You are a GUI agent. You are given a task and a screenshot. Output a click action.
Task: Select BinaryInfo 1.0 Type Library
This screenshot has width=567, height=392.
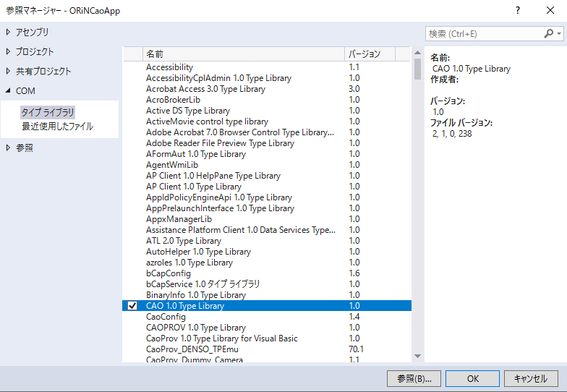[267, 295]
